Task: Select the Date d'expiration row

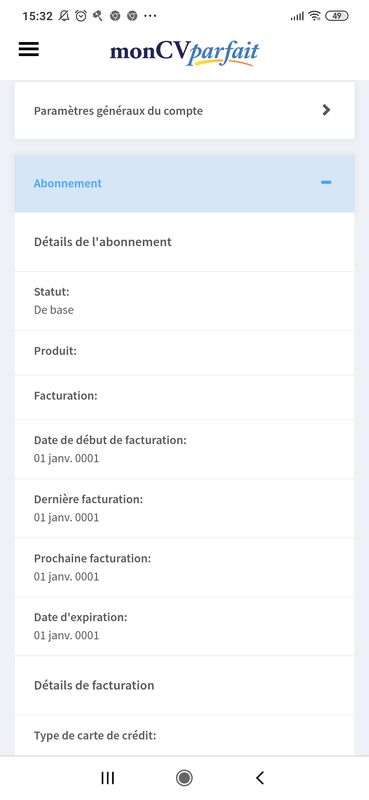Action: [184, 626]
